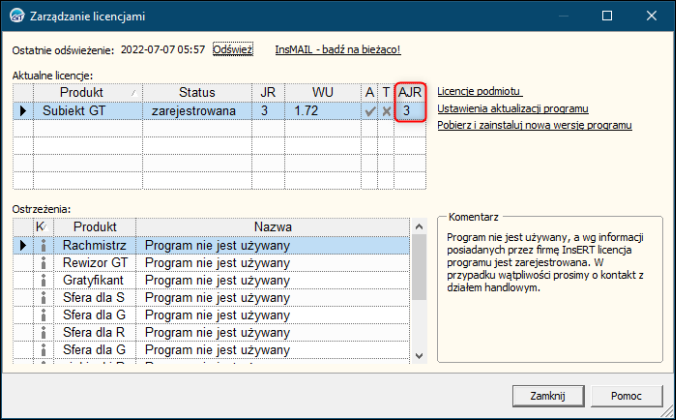676x420 pixels.
Task: Open Licencje podmiotu link
Action: (479, 91)
